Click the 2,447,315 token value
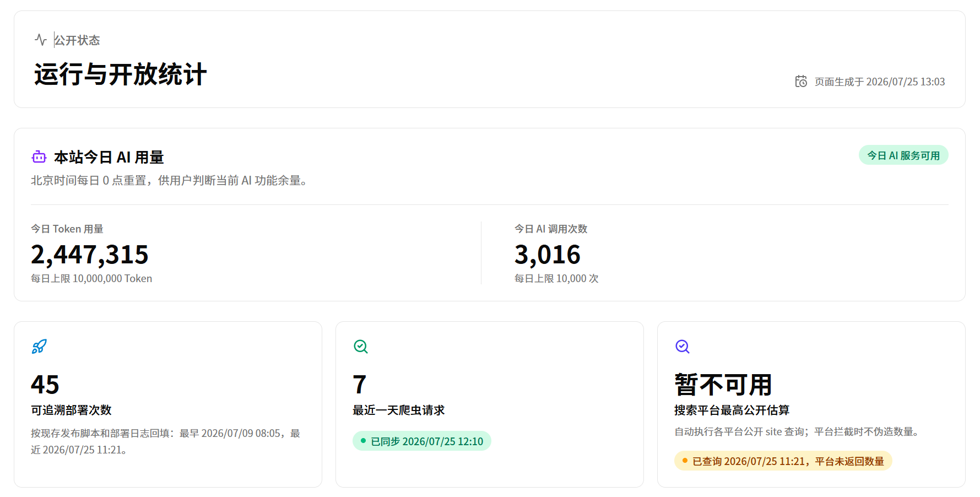 90,255
